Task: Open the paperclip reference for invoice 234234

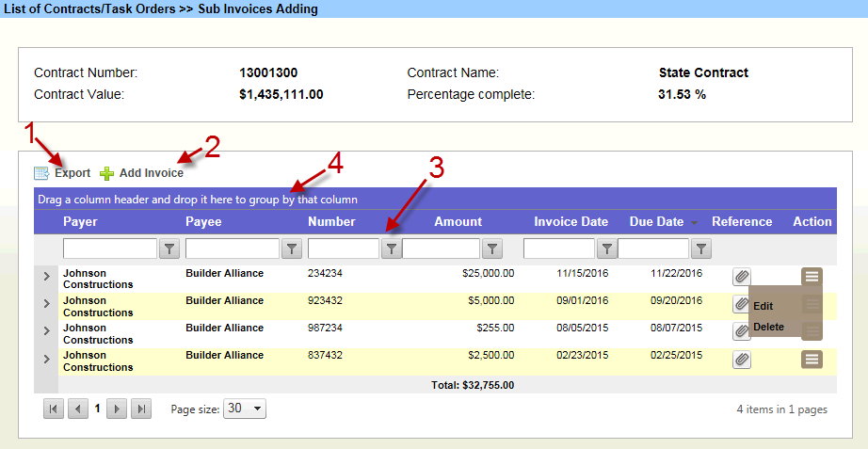Action: click(x=742, y=277)
